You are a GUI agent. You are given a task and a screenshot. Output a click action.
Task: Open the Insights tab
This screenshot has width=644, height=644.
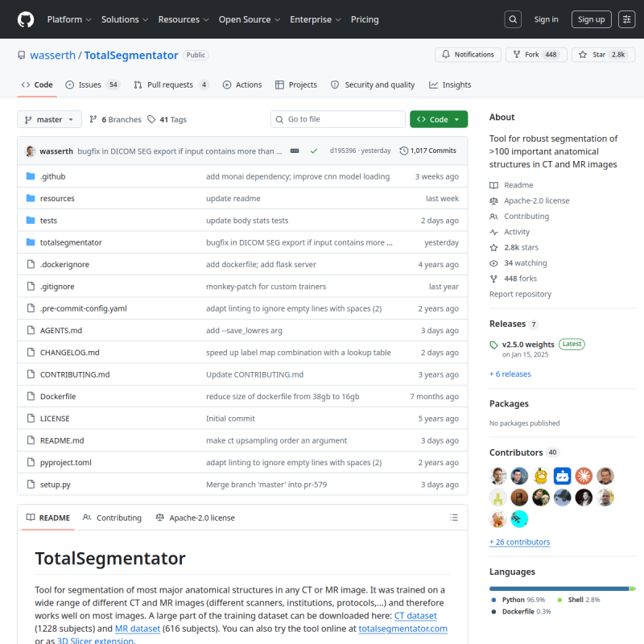click(x=450, y=85)
